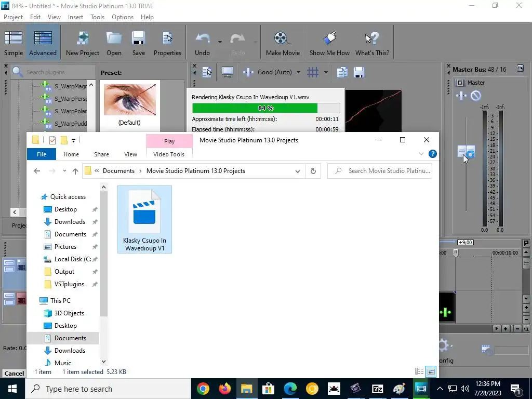532x399 pixels.
Task: Click the Windows Start button
Action: pyautogui.click(x=12, y=389)
